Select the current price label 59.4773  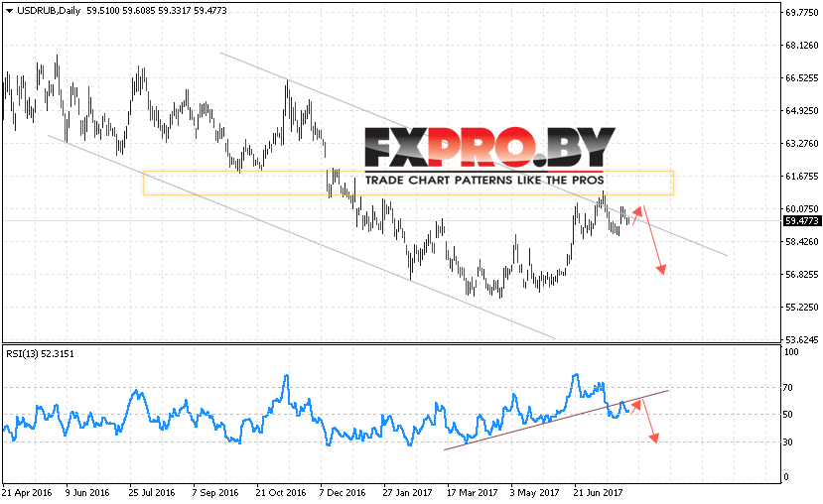tap(801, 221)
